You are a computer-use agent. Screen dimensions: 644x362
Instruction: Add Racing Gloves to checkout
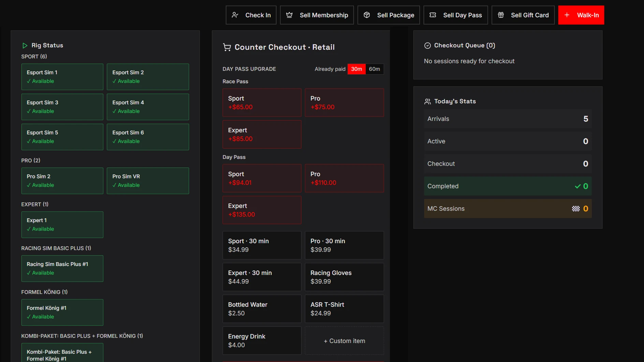[x=344, y=277]
